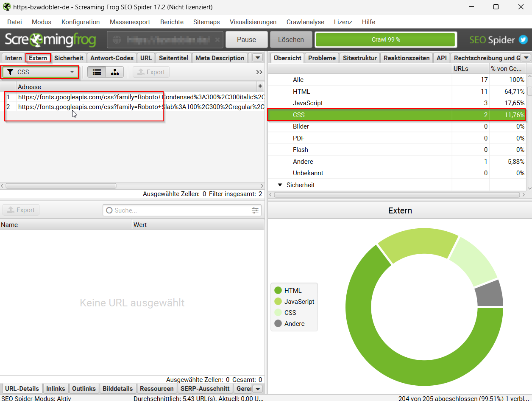Click the Adresse column header
Screen dimensions: 532x401
click(x=136, y=87)
